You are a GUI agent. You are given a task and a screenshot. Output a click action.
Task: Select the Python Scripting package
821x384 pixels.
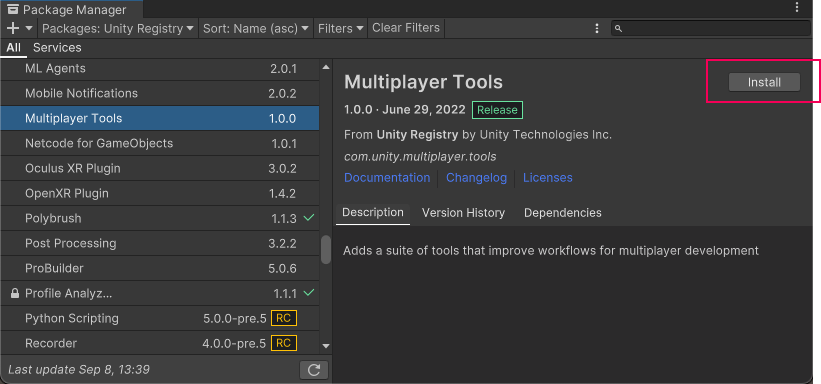[160, 319]
